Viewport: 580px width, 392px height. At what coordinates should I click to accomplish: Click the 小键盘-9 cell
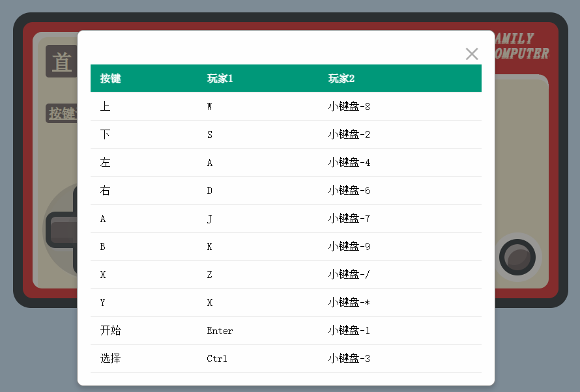point(349,246)
